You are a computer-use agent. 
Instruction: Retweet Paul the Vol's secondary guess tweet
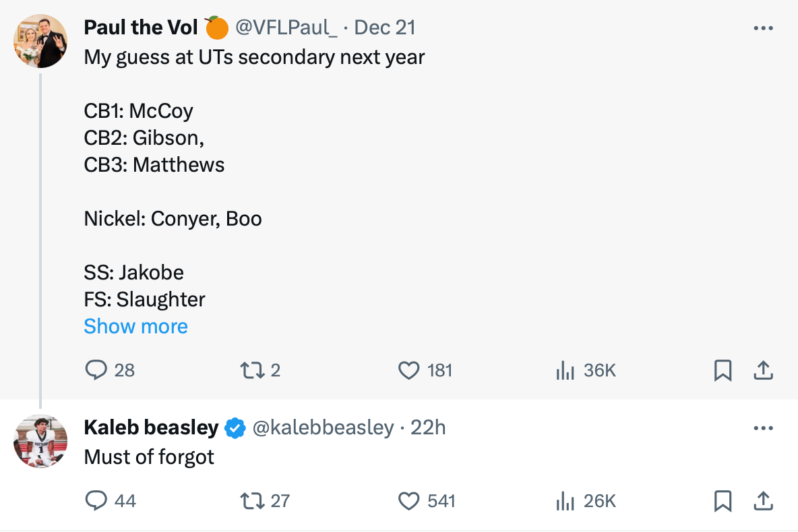250,370
